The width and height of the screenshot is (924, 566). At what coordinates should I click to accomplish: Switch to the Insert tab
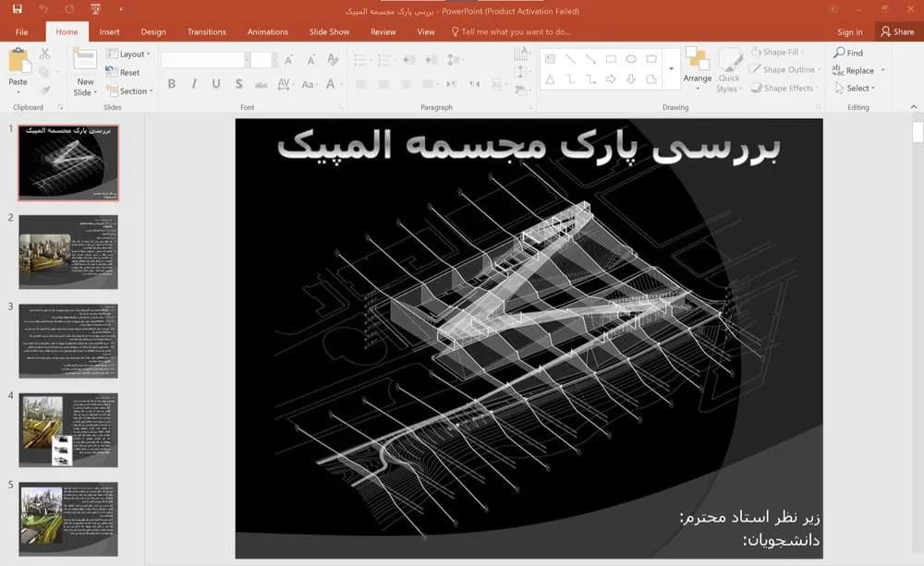click(x=110, y=31)
